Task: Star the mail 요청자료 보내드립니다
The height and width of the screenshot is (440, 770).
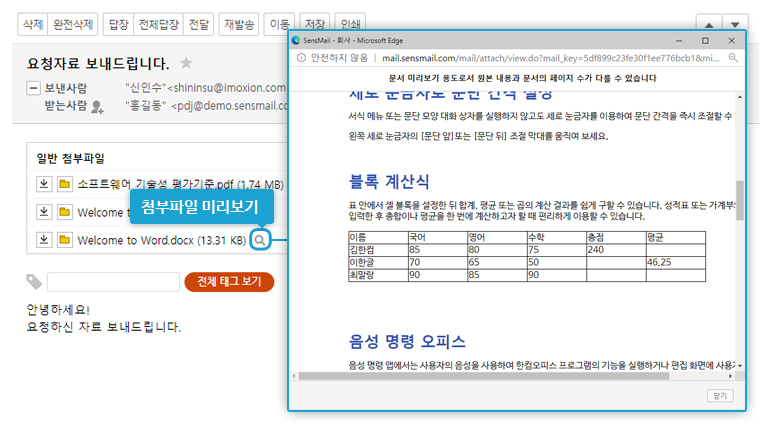Action: (x=186, y=64)
